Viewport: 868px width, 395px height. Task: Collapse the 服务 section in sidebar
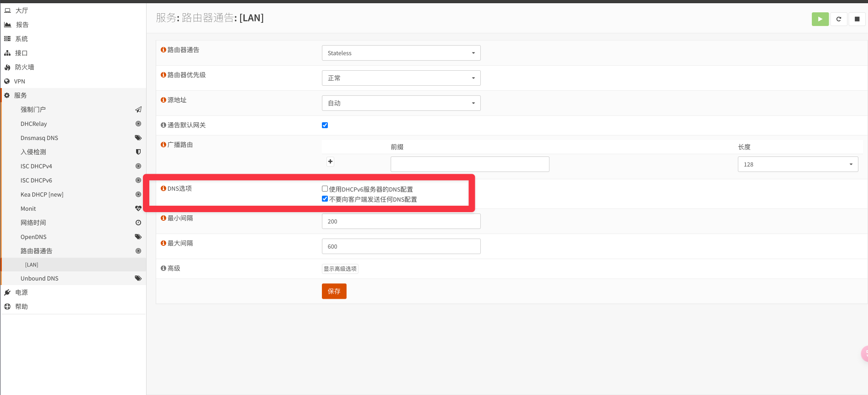click(73, 95)
